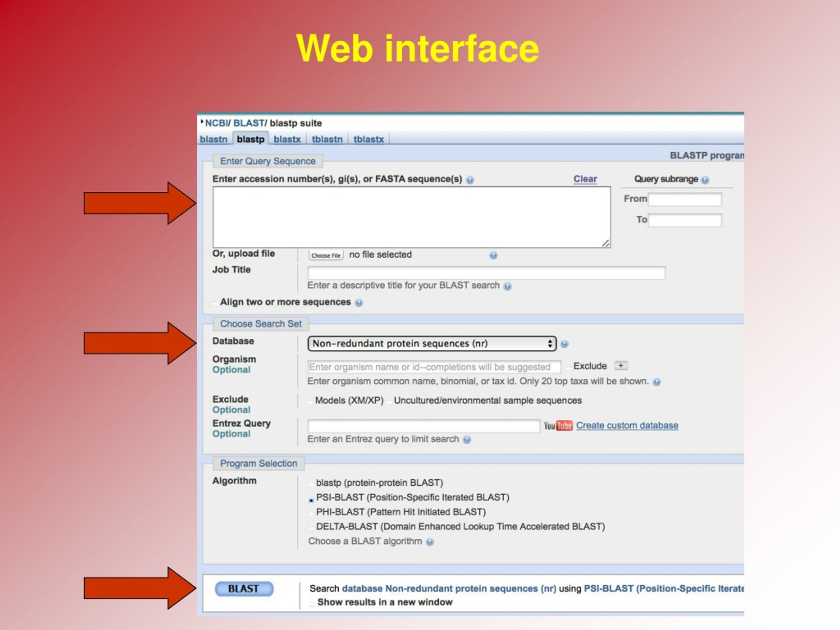Click 'database Non-redundant protein sequences (nr)' summary text

coord(449,589)
